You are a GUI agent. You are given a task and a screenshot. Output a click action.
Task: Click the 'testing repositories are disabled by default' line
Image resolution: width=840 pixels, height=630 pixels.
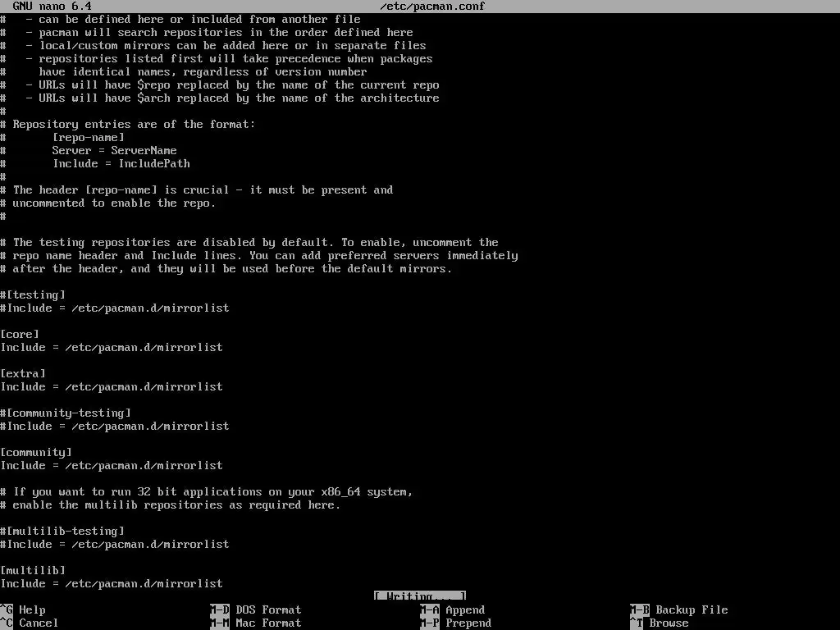coord(249,242)
